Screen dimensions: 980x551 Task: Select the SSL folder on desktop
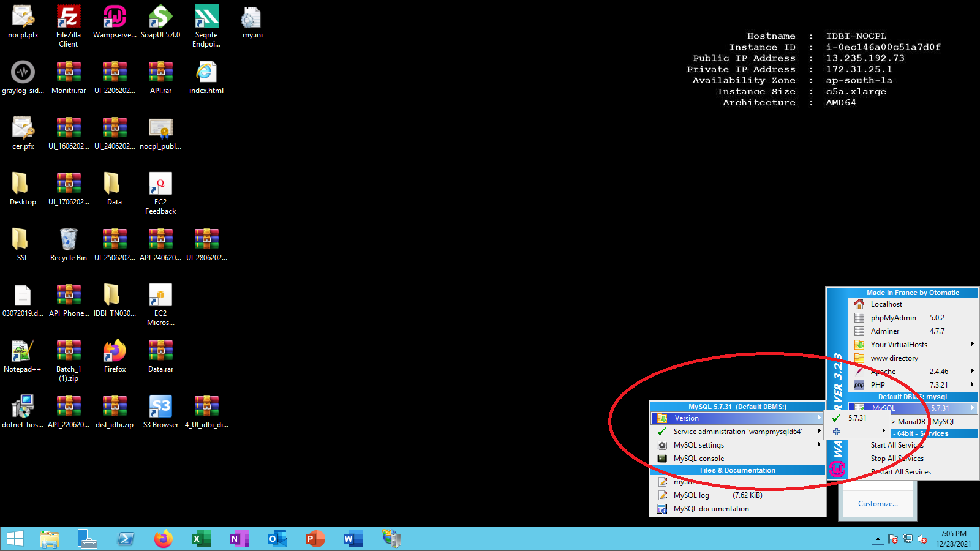pyautogui.click(x=23, y=245)
